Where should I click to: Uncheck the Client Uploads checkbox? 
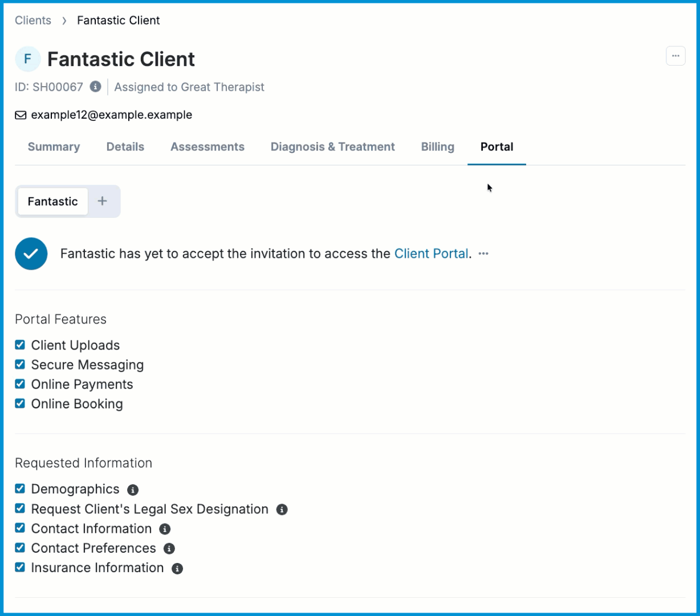point(20,345)
